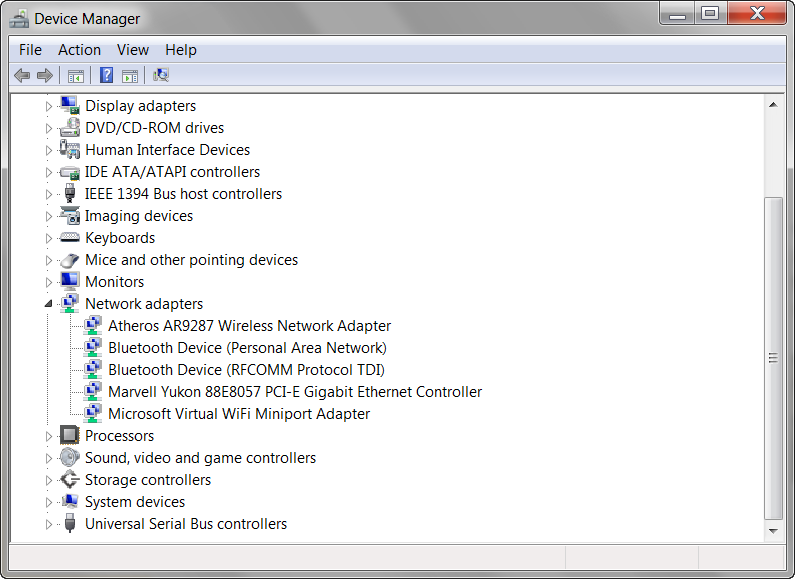Select the Processors label
795x579 pixels.
pyautogui.click(x=119, y=436)
